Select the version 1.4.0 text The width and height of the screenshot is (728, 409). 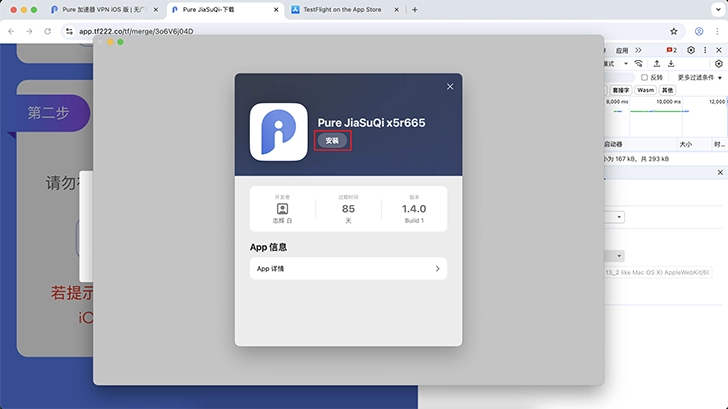click(x=414, y=209)
